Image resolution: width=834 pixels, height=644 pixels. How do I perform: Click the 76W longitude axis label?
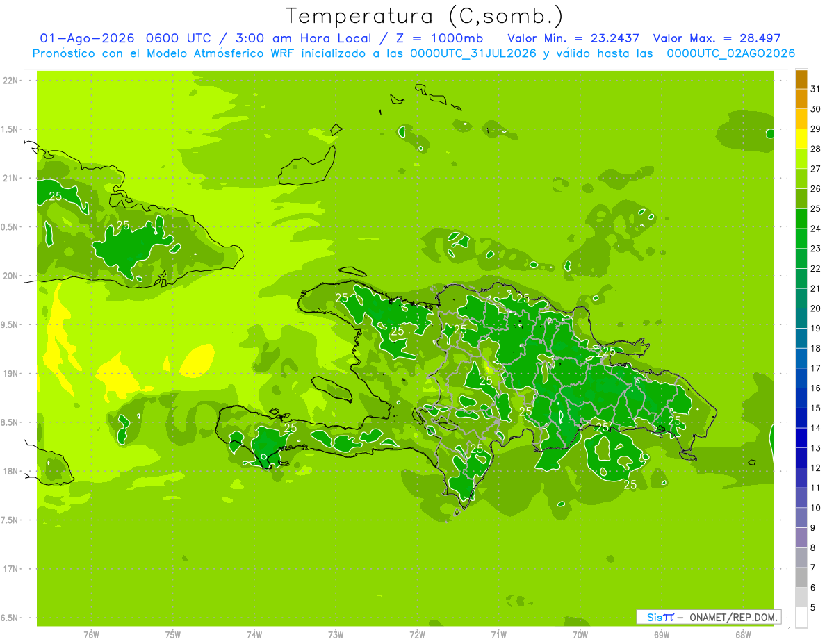(91, 634)
